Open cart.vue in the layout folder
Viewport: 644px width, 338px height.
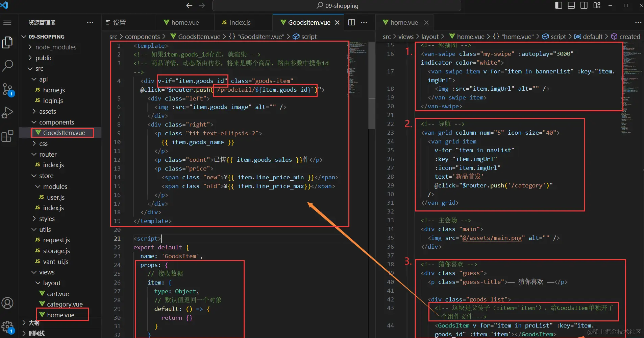60,294
